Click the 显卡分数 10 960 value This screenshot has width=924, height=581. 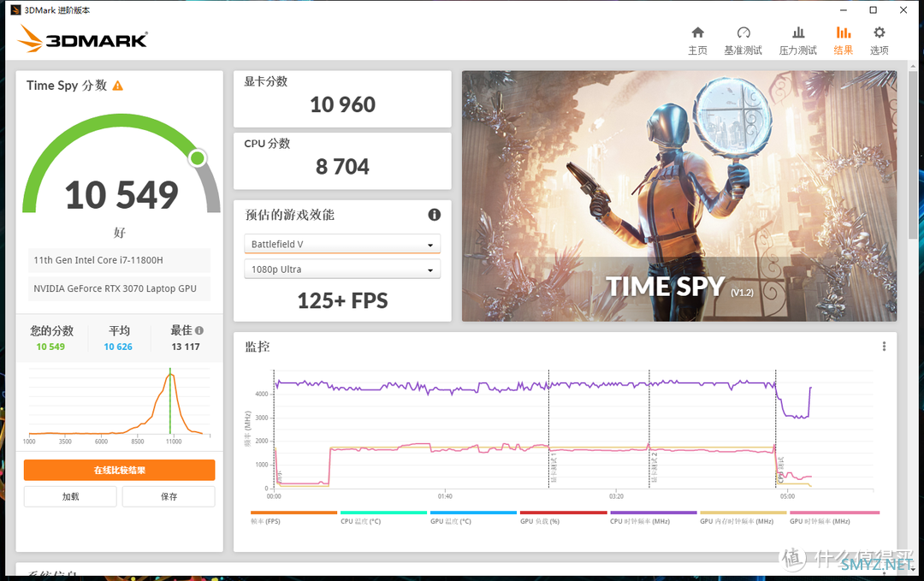point(342,105)
